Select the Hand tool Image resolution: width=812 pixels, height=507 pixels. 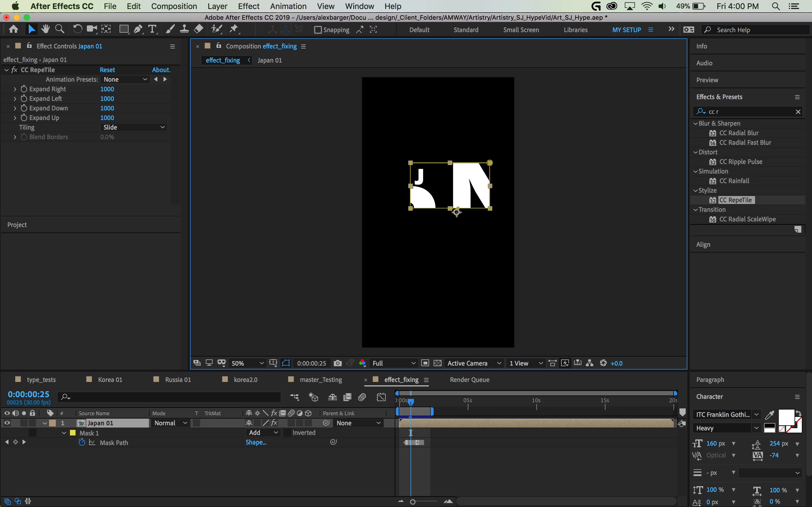pyautogui.click(x=45, y=30)
